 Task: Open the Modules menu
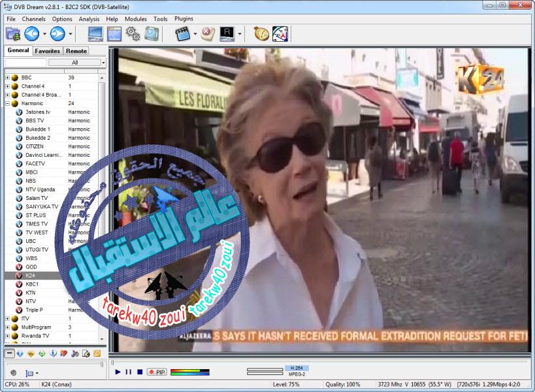point(136,19)
